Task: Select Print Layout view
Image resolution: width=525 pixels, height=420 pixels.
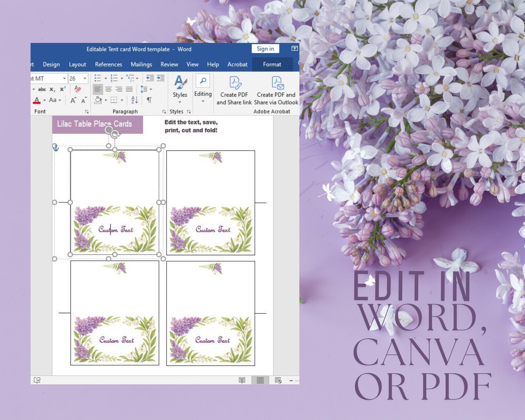Action: [x=260, y=380]
